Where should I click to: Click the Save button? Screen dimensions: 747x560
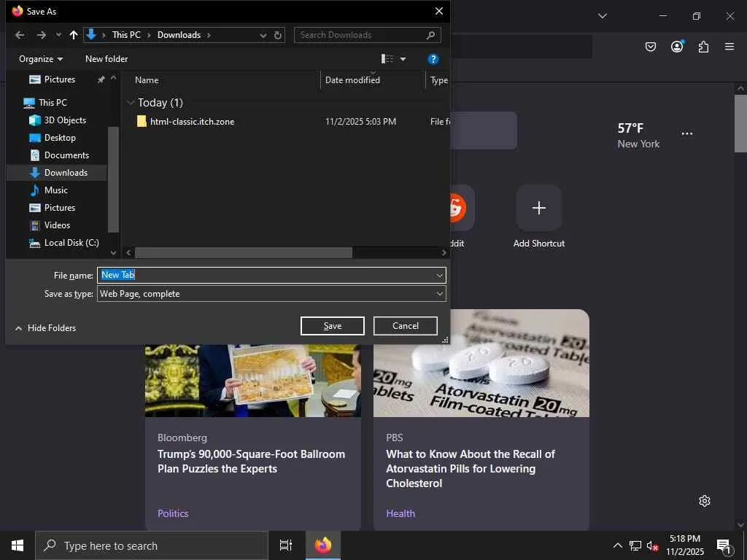(x=333, y=326)
